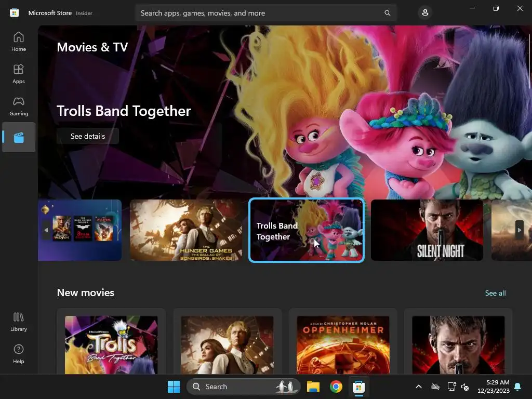532x399 pixels.
Task: Open Help from the sidebar
Action: tap(19, 354)
